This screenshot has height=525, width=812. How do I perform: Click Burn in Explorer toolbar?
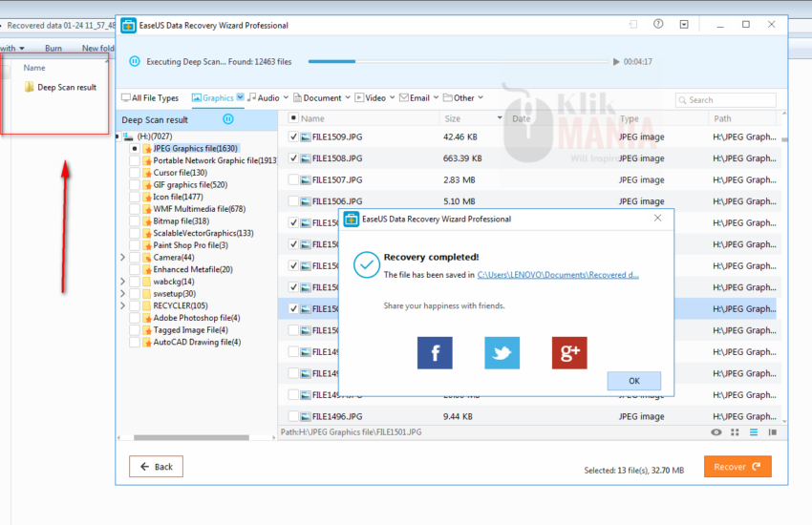53,48
